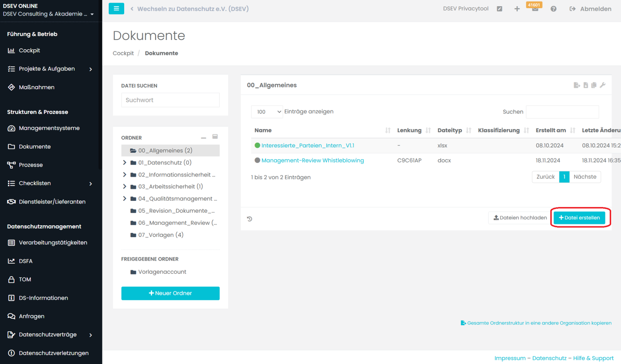Click the Datei erstellen button
Screen dimensions: 621x364
pyautogui.click(x=579, y=218)
